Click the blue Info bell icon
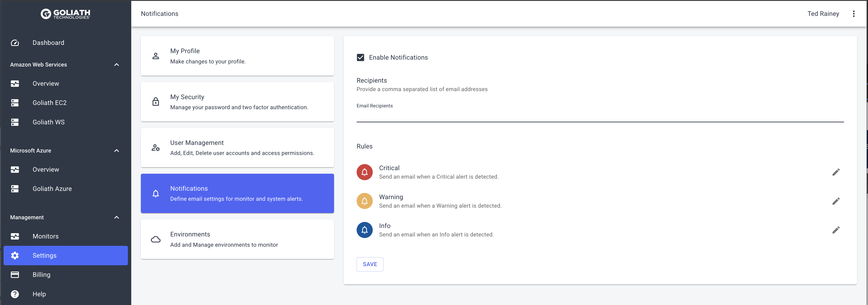 click(365, 230)
